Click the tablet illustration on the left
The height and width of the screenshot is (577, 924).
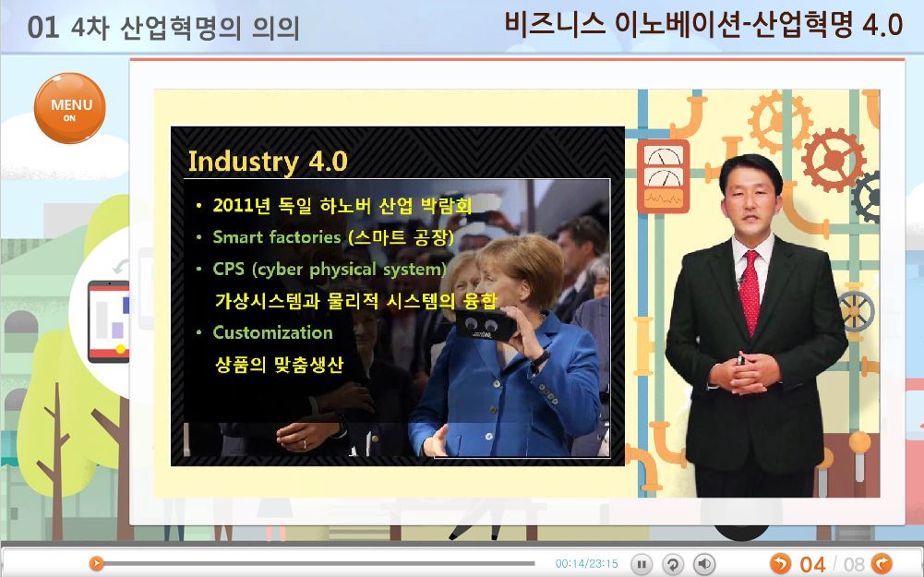(109, 320)
